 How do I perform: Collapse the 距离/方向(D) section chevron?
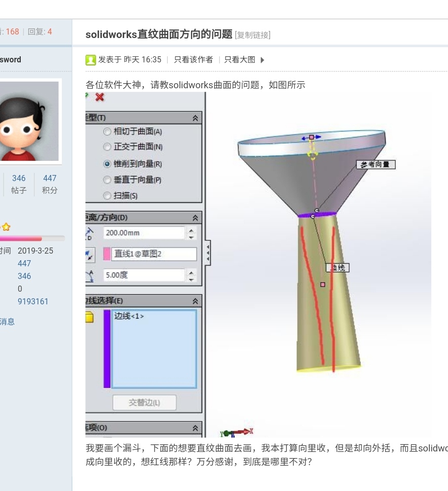tap(195, 218)
